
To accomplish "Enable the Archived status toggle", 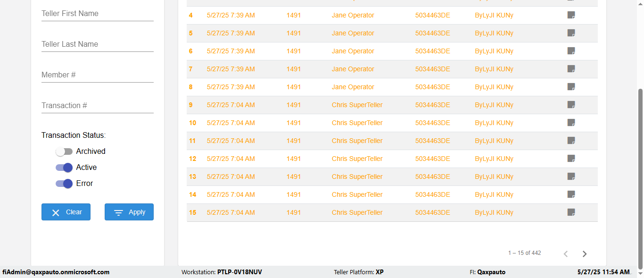I will coord(64,152).
